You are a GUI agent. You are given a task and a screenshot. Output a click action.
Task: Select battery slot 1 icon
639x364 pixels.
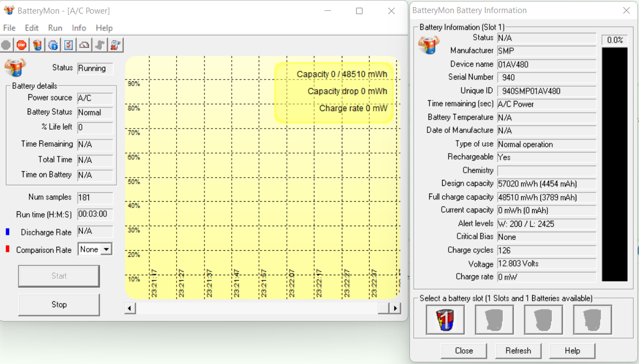[x=445, y=319]
